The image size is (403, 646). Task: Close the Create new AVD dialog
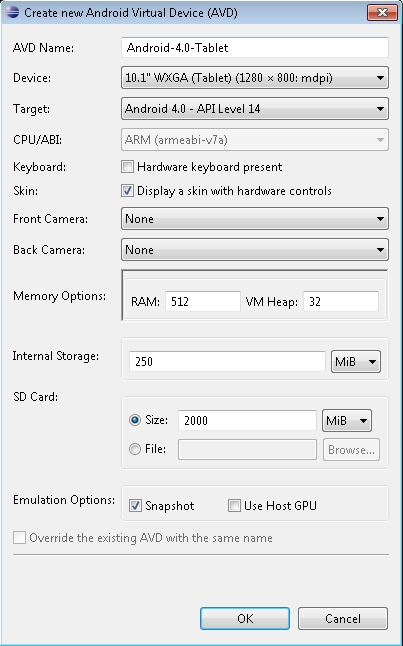tap(382, 12)
